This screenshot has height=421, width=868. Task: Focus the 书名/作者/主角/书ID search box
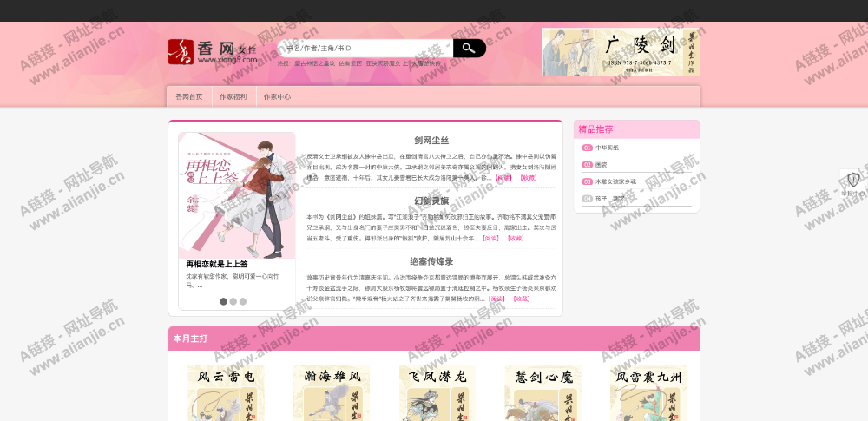pyautogui.click(x=365, y=49)
